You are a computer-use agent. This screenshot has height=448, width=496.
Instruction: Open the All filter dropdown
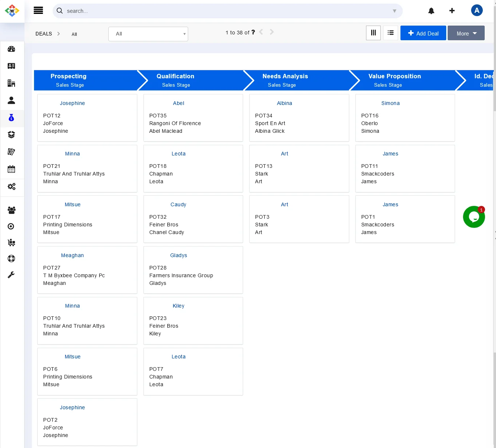pyautogui.click(x=148, y=34)
